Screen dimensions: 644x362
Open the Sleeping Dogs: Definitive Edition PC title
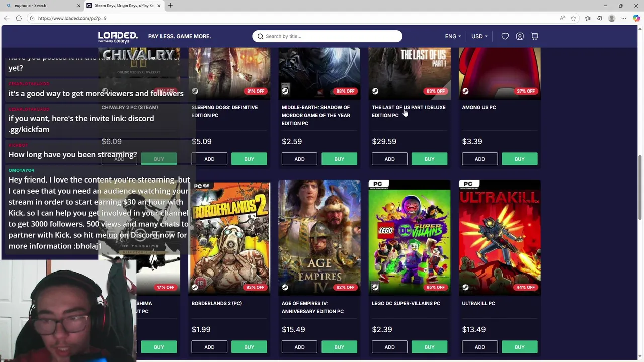224,111
